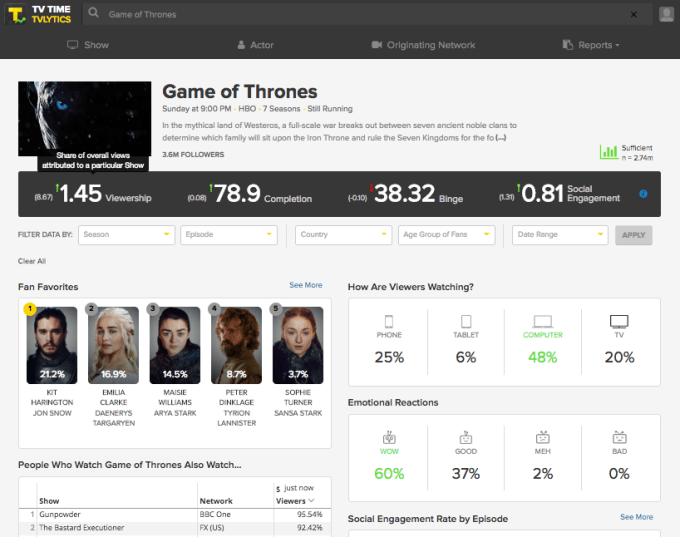The image size is (680, 537).
Task: Click the 38.32 Binge metric
Action: pos(405,194)
